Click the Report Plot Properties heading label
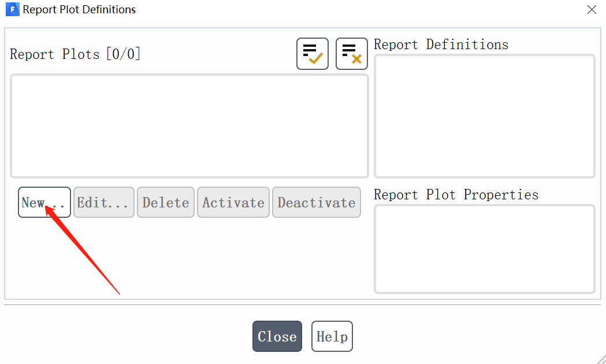Screen dimensions: 606x364 click(456, 195)
